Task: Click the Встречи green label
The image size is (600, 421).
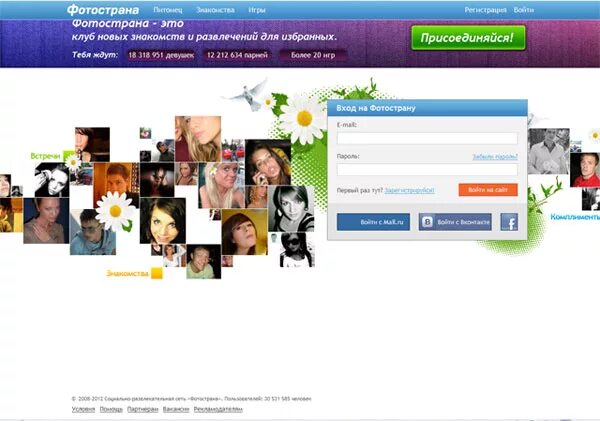Action: click(45, 156)
